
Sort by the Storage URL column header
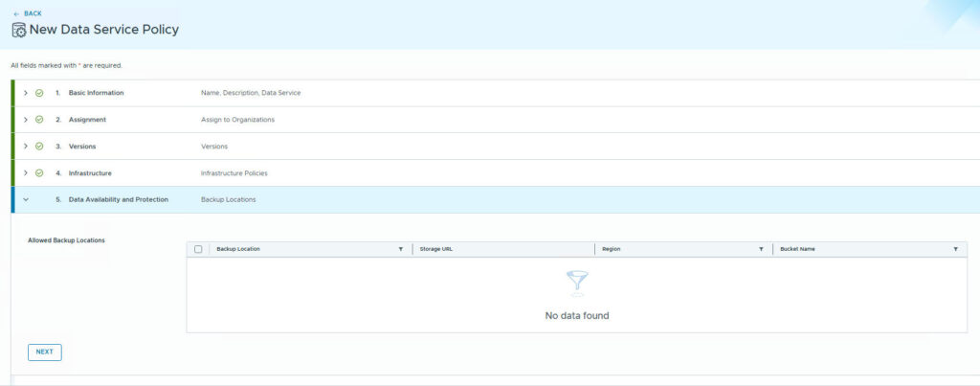coord(436,249)
